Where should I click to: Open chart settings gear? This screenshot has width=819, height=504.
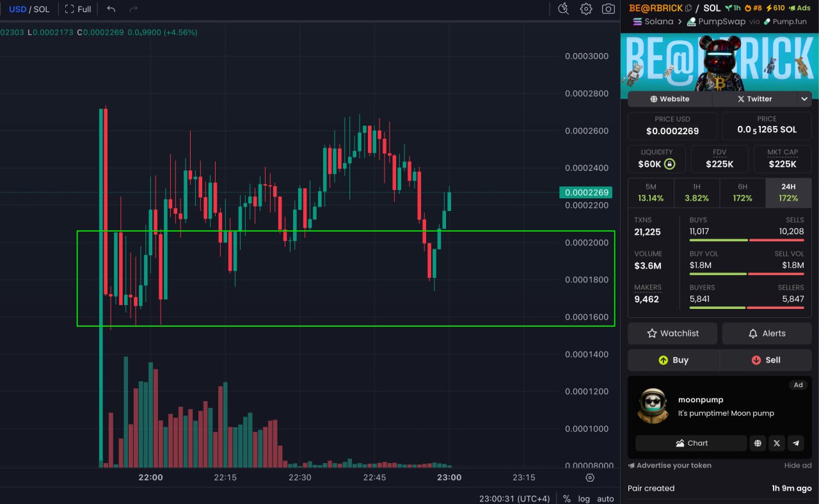click(586, 9)
